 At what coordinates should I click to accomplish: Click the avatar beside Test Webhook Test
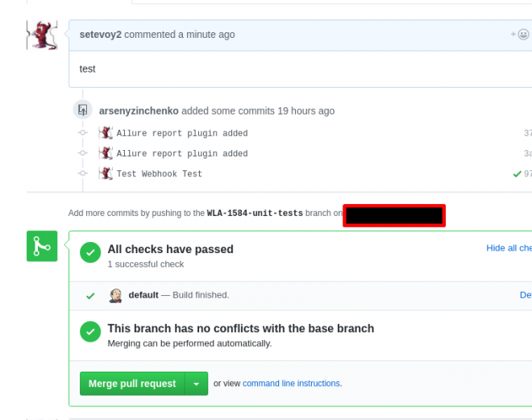pos(106,173)
